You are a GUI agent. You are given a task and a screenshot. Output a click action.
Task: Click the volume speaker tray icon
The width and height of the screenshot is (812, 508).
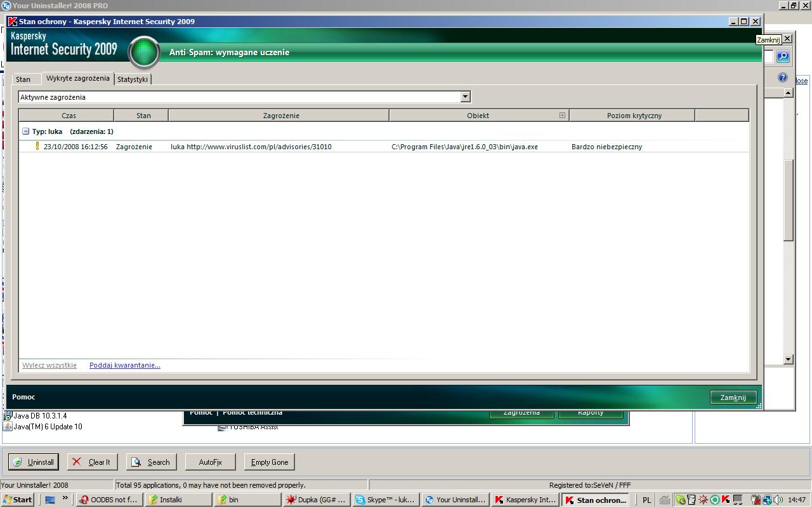click(778, 500)
